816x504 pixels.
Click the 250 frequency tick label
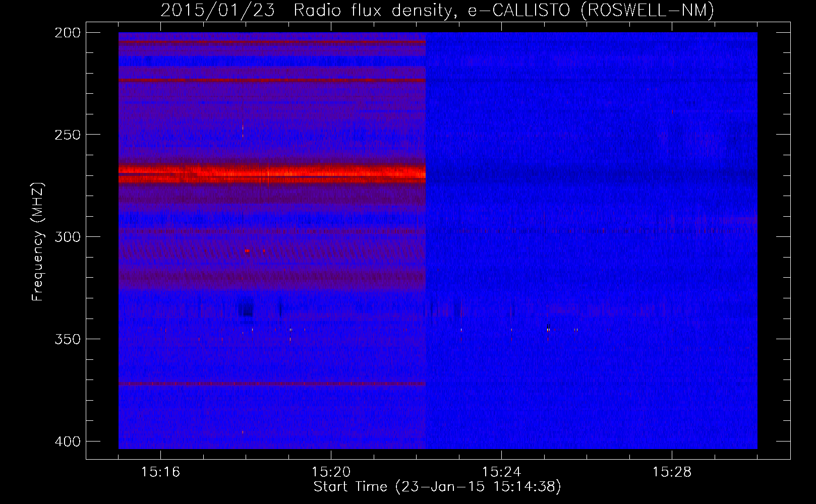pos(68,135)
